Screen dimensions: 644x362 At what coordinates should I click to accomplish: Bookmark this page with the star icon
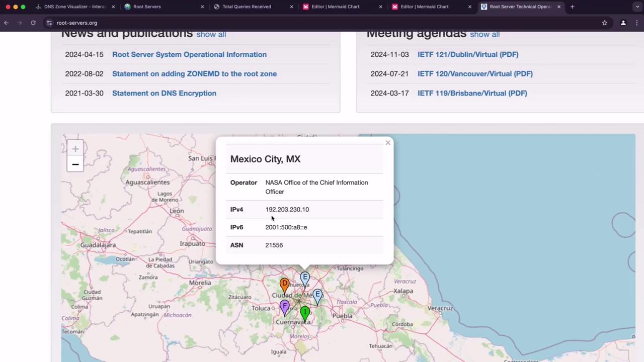click(604, 23)
